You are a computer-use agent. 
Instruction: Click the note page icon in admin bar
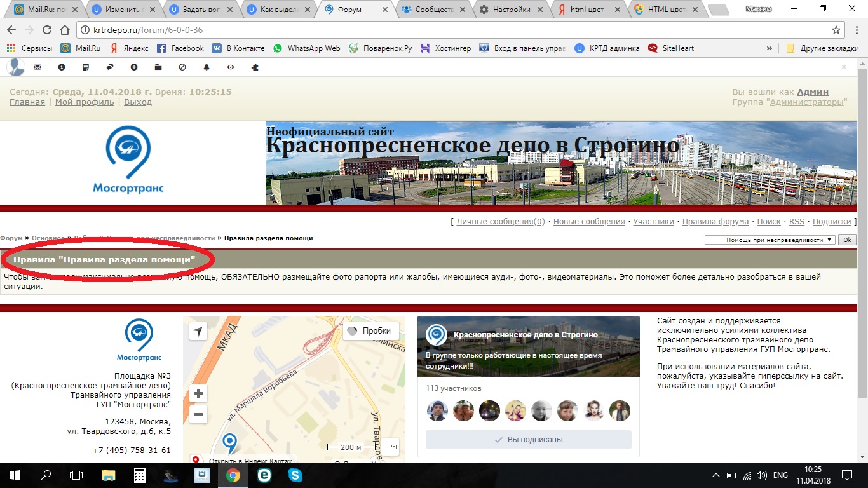[86, 67]
